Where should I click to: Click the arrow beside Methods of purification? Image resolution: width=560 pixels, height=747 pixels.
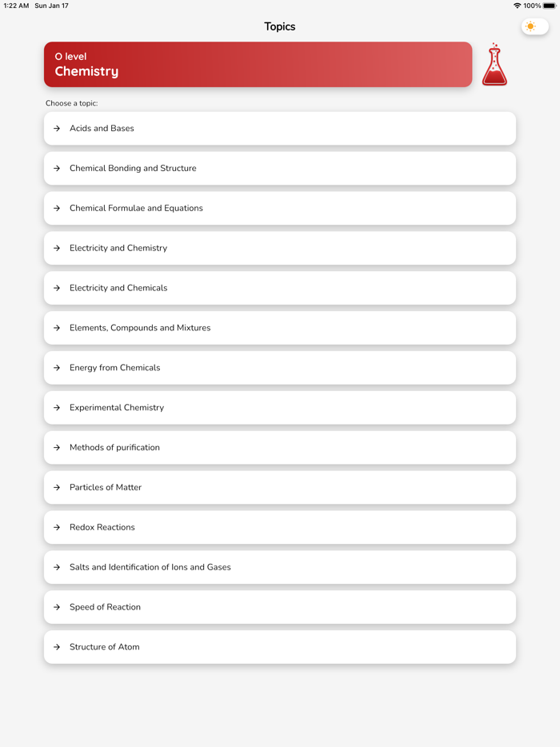[56, 447]
